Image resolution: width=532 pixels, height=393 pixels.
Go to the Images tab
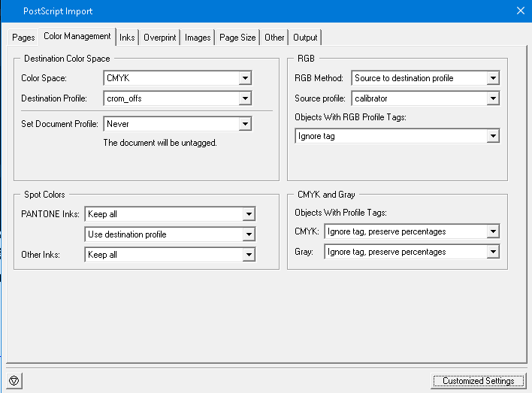tap(198, 38)
